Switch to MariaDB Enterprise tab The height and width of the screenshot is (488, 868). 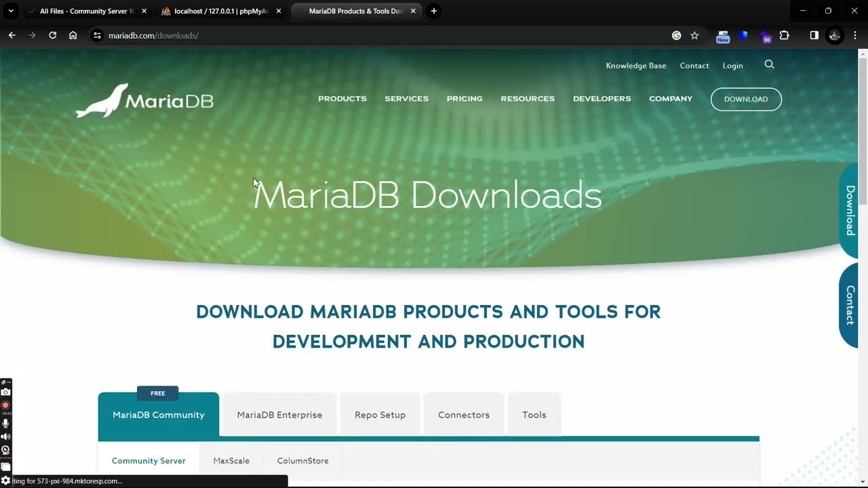tap(279, 415)
